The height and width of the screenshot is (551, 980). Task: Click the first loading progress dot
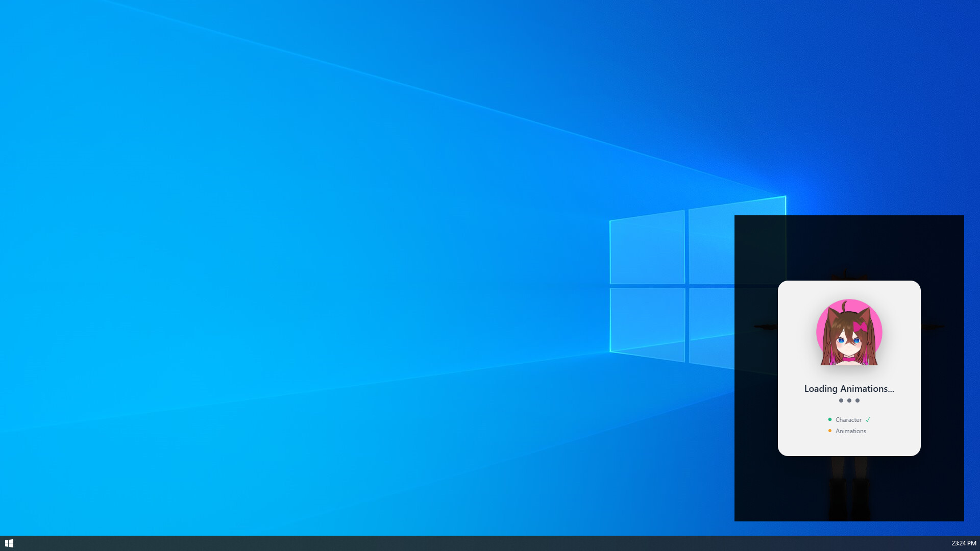pyautogui.click(x=841, y=400)
